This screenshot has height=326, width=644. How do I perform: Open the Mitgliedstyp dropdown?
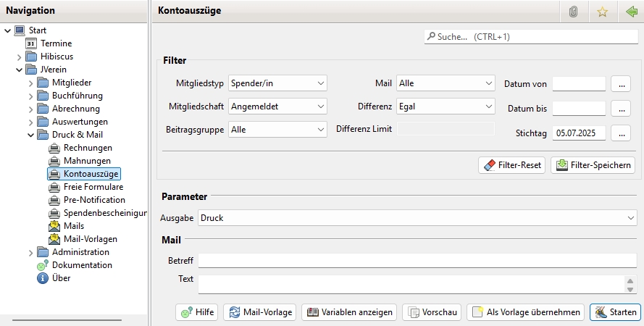pyautogui.click(x=278, y=83)
